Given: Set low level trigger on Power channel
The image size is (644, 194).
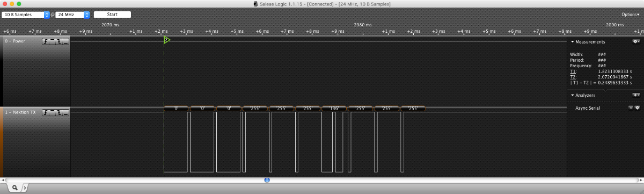Looking at the screenshot, I should point(65,41).
